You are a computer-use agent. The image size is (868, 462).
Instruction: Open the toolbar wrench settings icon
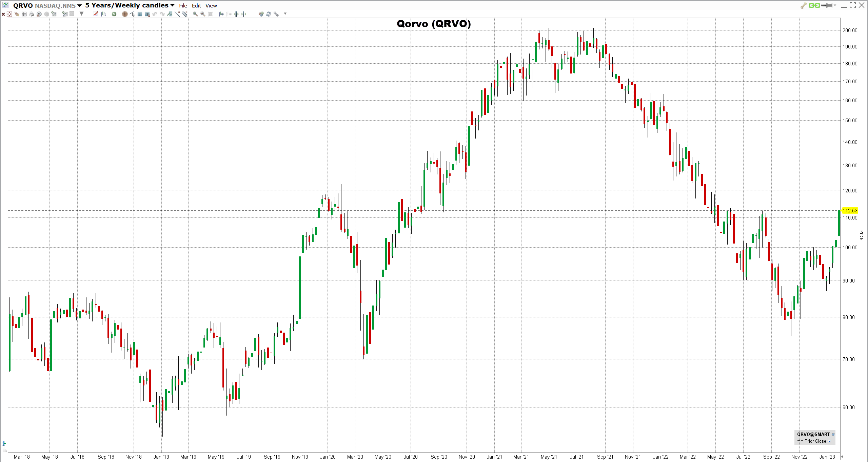(x=276, y=14)
